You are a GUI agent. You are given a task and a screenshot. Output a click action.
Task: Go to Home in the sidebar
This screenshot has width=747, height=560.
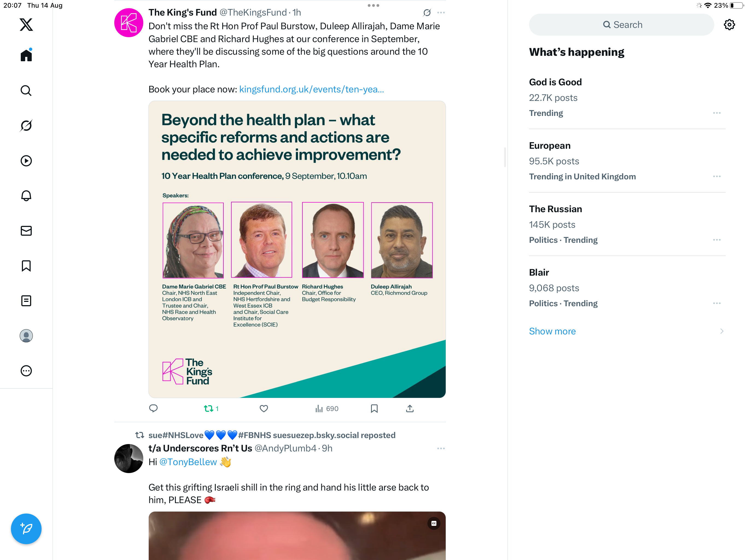26,55
